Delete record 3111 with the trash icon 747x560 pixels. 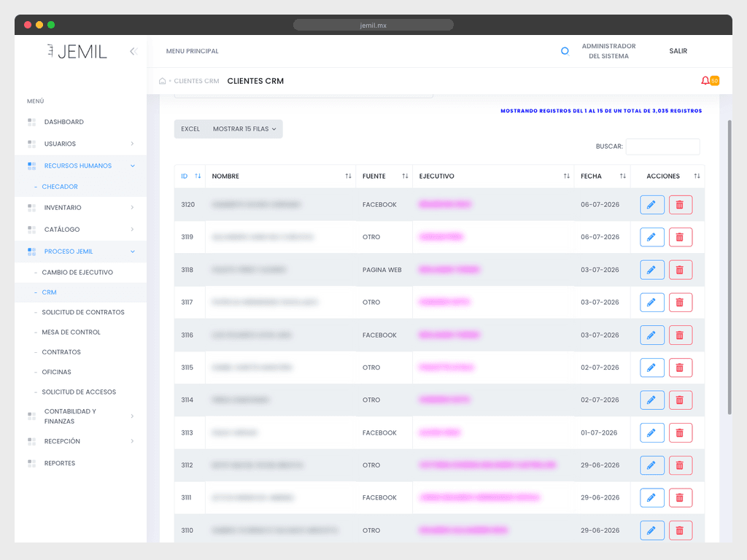(x=681, y=497)
